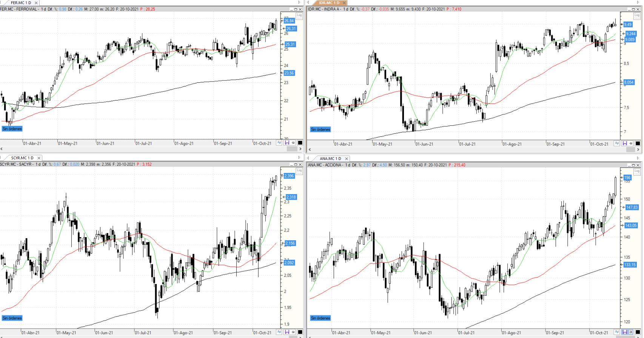
Task: Click the save icon in Ferrovial chart
Action: pos(287,143)
